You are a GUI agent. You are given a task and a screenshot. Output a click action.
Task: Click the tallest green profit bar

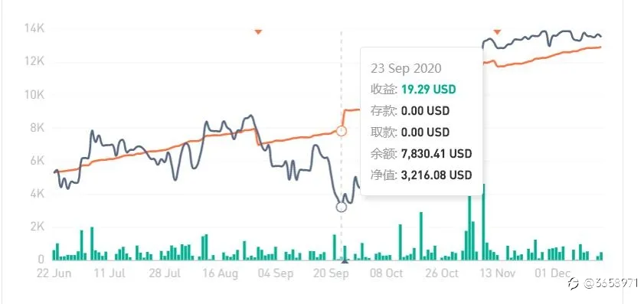point(483,222)
